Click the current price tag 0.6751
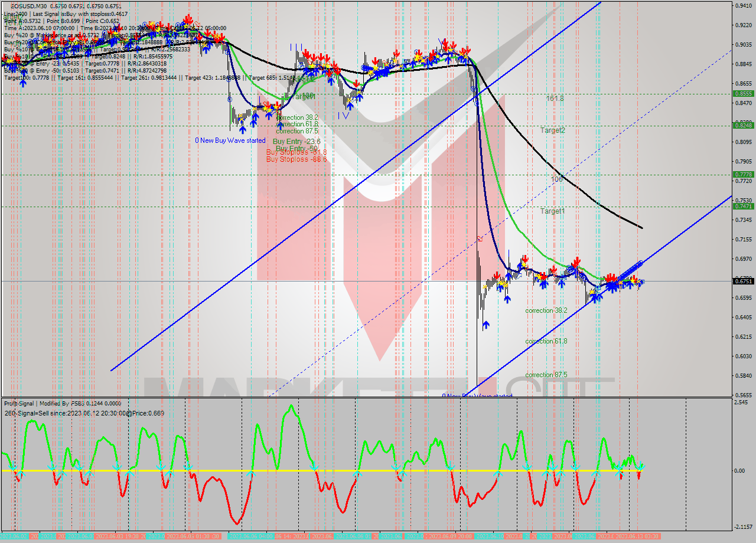This screenshot has width=756, height=543. coord(742,281)
